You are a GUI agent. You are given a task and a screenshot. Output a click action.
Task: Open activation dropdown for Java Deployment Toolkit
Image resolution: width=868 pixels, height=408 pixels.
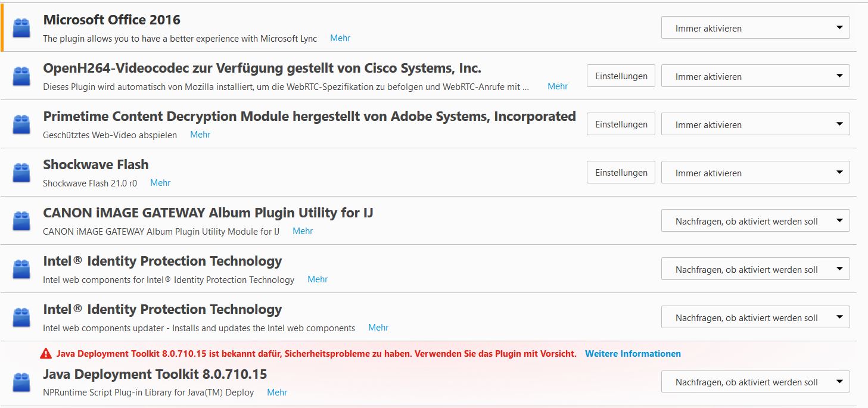pos(755,382)
